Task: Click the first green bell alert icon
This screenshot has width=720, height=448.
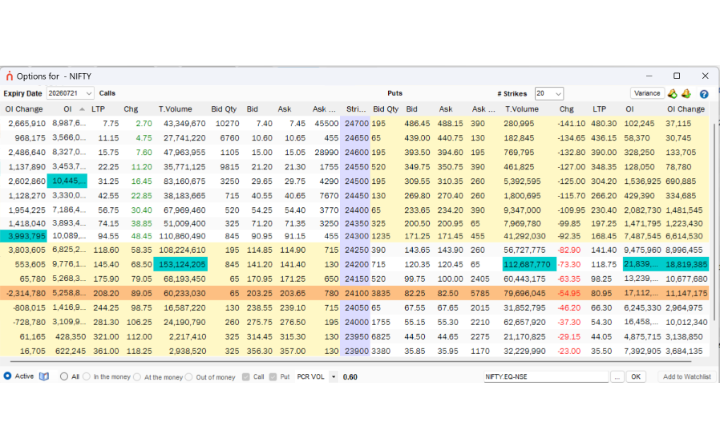Action: (x=672, y=94)
